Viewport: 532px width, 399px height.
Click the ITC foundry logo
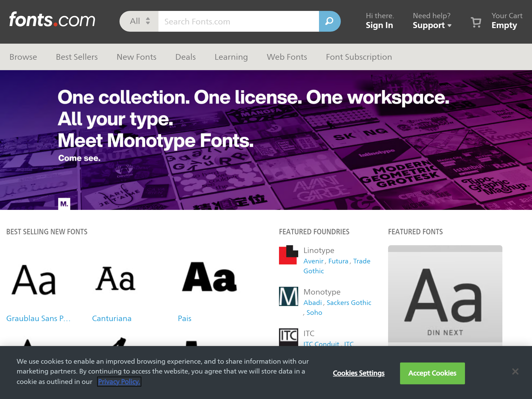[x=289, y=337]
